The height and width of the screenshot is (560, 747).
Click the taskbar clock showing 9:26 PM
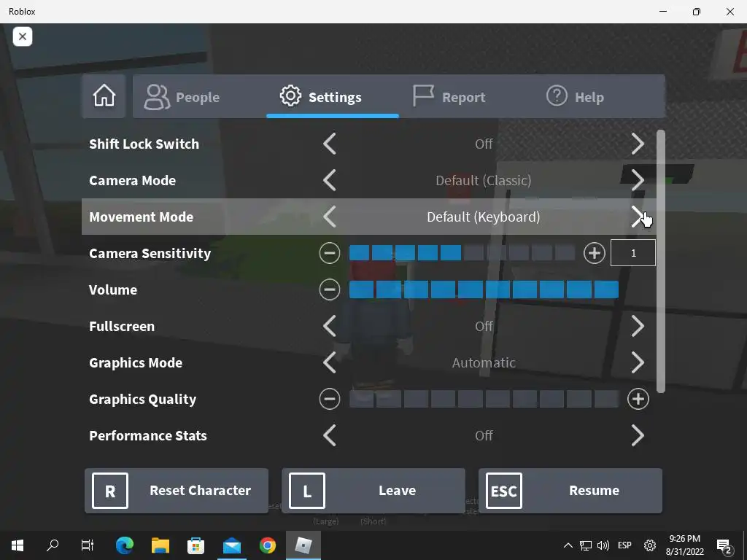point(684,545)
